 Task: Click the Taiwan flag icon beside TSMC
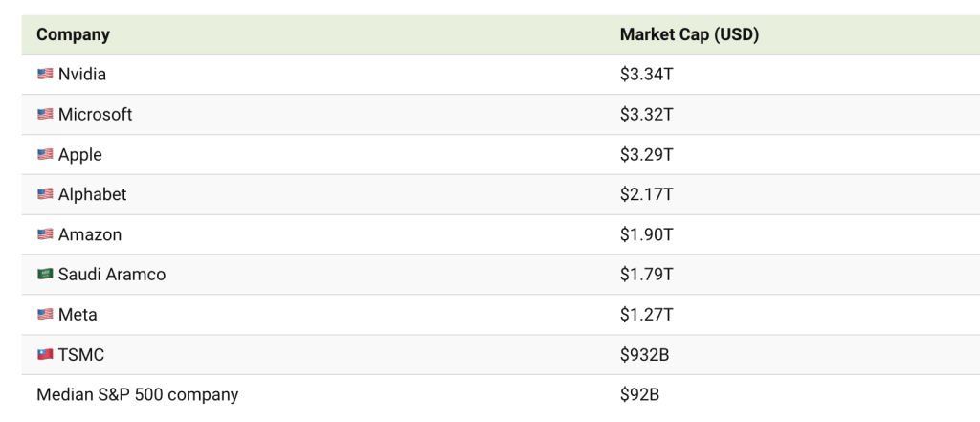45,355
